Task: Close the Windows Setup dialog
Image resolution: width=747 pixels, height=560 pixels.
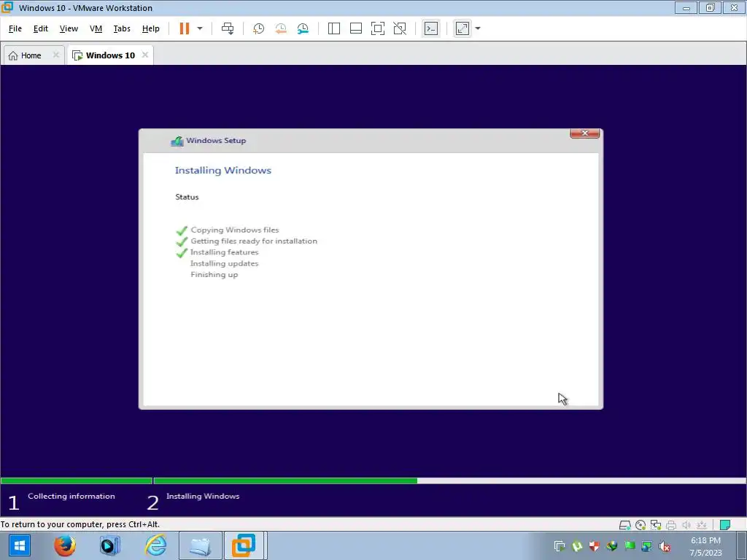Action: coord(584,133)
